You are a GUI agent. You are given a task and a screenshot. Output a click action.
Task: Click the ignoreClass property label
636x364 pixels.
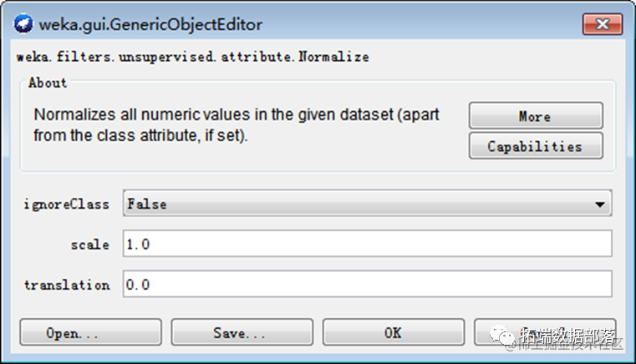tap(67, 205)
